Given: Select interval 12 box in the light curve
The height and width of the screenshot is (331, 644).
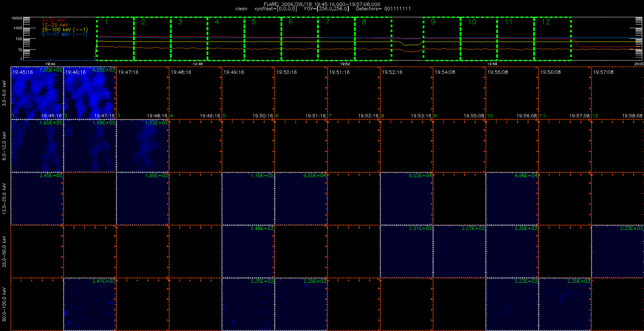Looking at the screenshot, I should click(x=553, y=39).
